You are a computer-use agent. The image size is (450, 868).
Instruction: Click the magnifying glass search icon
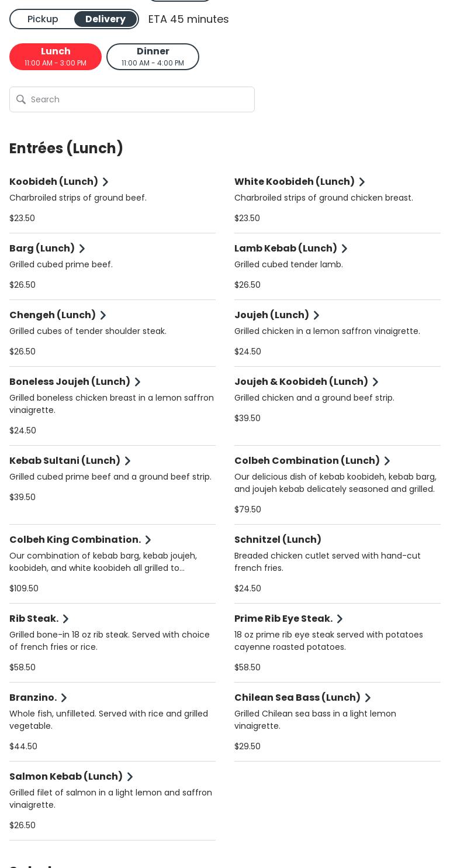pos(21,99)
